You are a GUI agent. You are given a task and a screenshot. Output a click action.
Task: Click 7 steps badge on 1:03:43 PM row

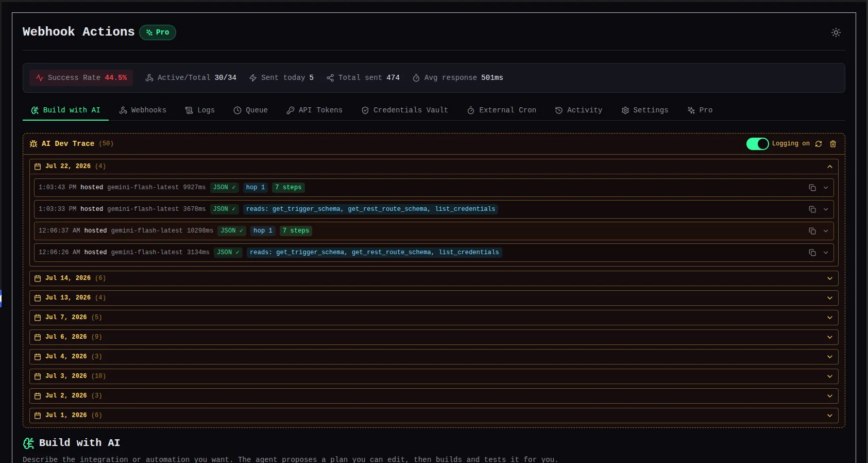(x=288, y=188)
